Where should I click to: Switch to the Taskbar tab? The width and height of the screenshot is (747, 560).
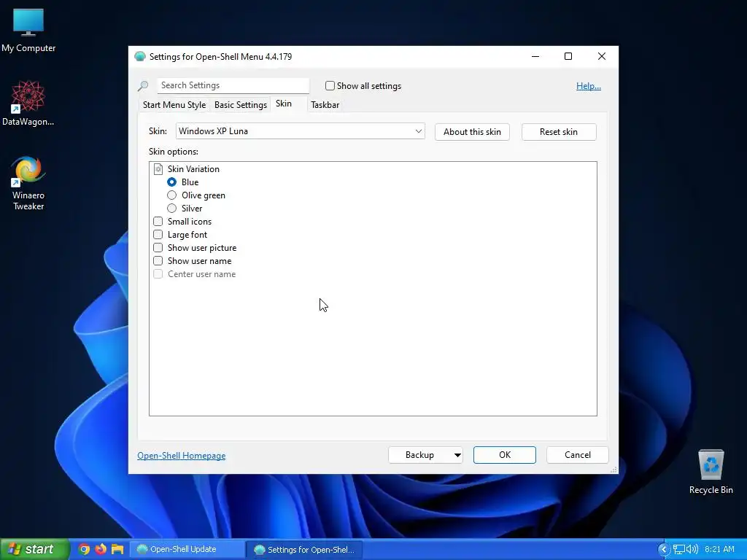(x=325, y=105)
